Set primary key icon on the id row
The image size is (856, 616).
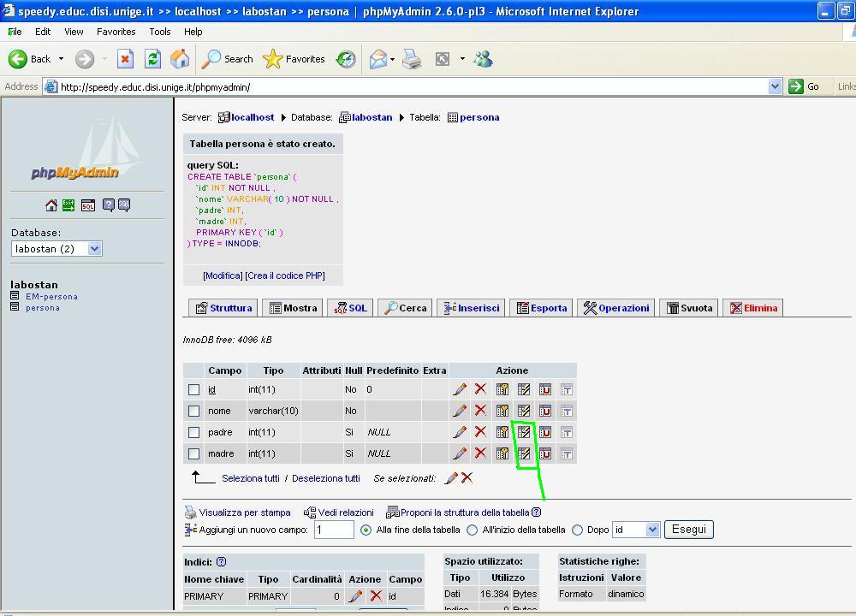tap(502, 389)
